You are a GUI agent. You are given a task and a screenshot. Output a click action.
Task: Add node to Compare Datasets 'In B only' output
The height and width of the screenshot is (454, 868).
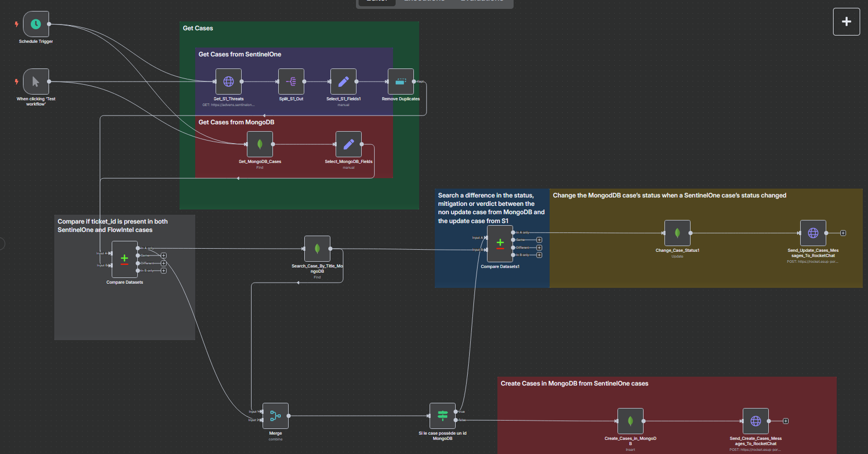point(163,271)
